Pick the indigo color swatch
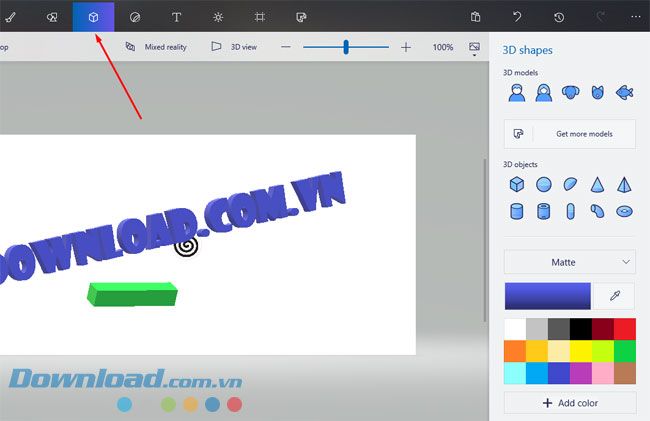650x421 pixels. click(x=559, y=373)
